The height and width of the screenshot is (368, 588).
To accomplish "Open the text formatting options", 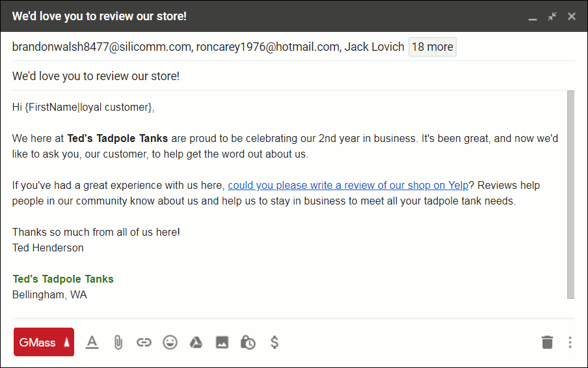I will tap(92, 342).
